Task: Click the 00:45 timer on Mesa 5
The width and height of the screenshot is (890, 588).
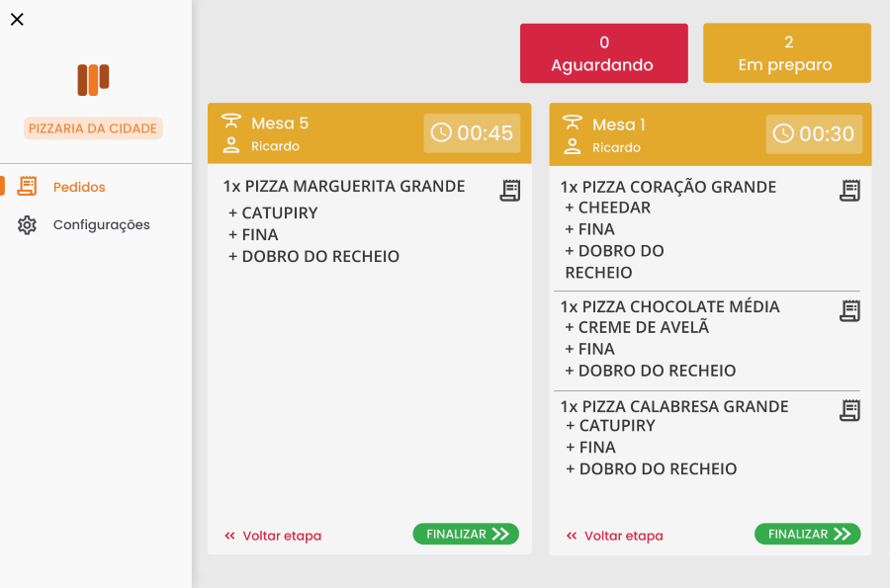Action: (473, 133)
